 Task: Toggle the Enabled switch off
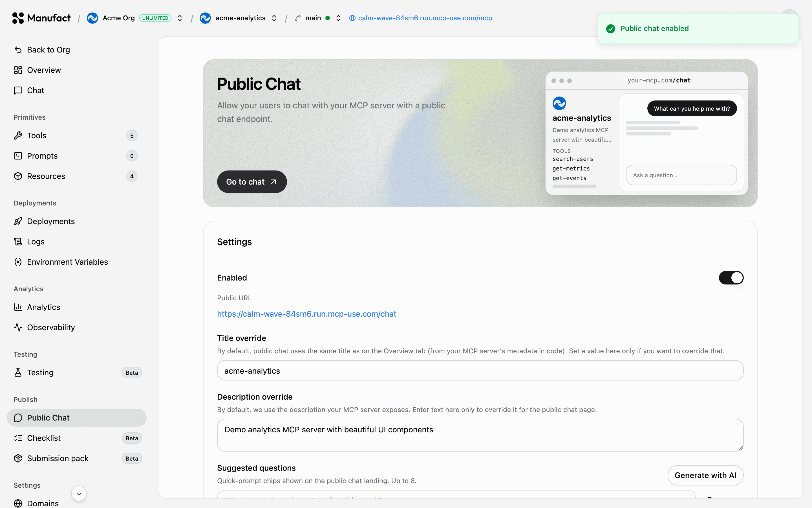[731, 278]
